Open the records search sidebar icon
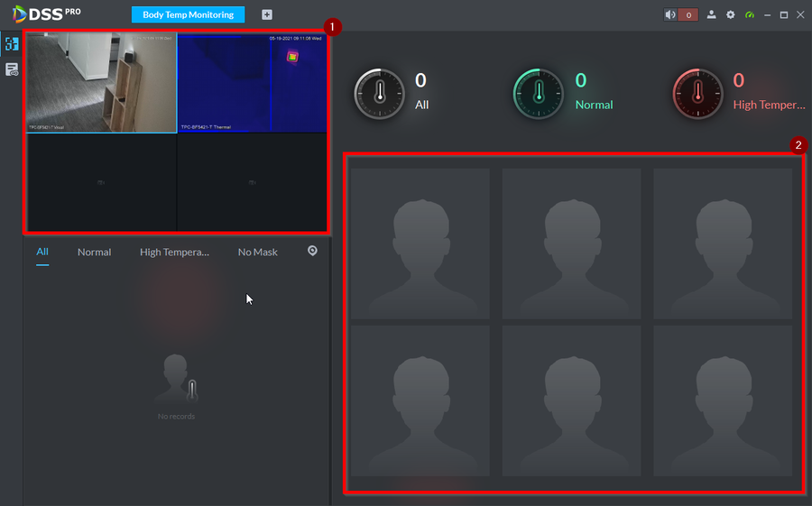 12,69
